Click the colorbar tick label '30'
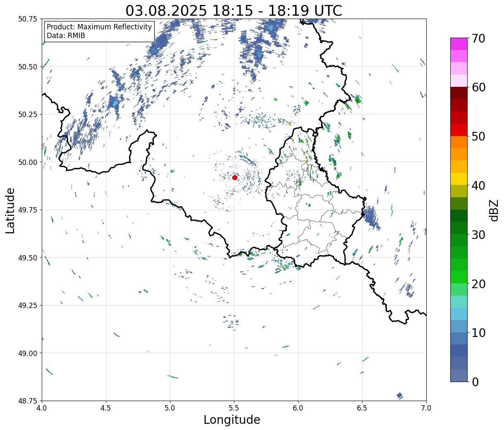Viewport: 504px width, 430px height. pos(478,234)
